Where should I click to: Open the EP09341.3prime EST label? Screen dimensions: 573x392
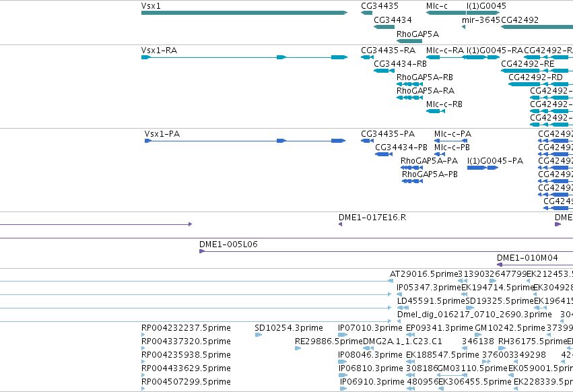coord(440,328)
